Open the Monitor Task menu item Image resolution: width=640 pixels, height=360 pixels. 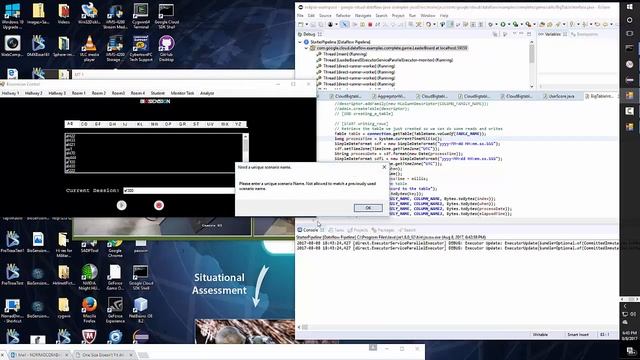[182, 93]
